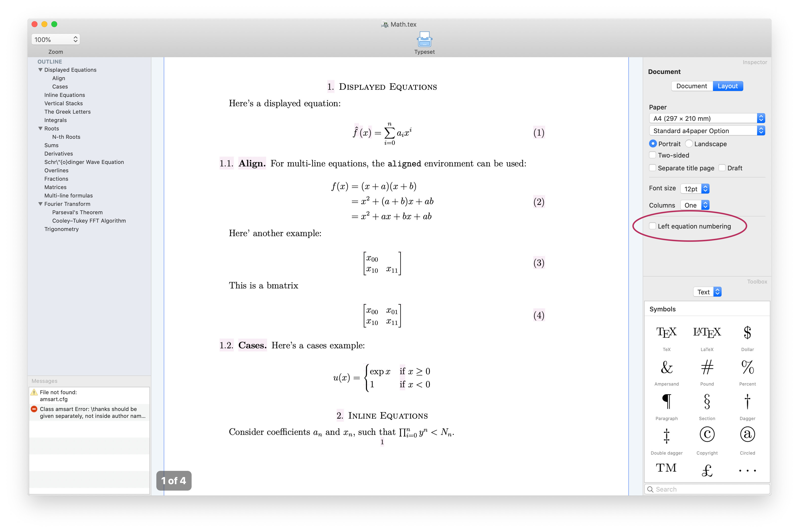Collapse the Roots outline group

[x=40, y=129]
